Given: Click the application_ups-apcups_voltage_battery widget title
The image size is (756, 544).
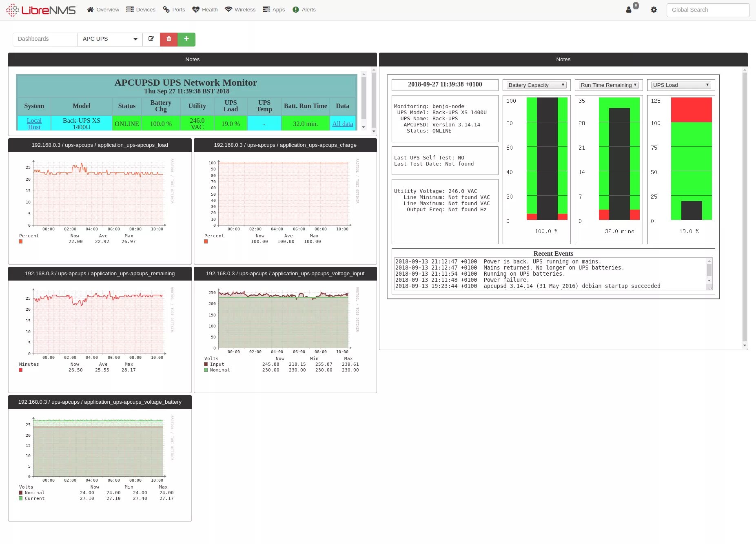Looking at the screenshot, I should click(100, 402).
